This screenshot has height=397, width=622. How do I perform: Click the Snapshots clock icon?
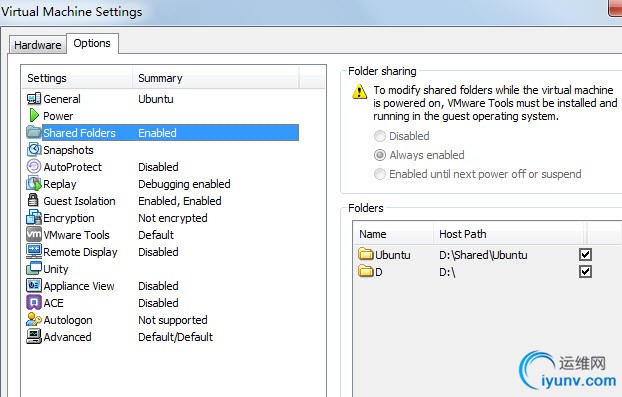34,150
